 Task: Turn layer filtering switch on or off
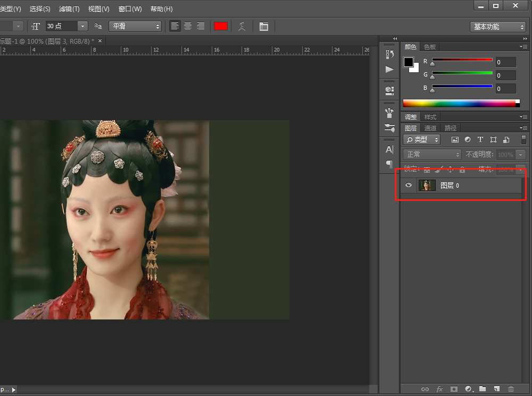point(524,139)
